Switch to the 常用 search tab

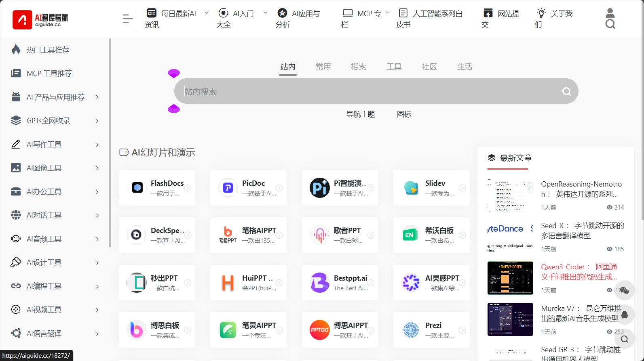coord(323,67)
